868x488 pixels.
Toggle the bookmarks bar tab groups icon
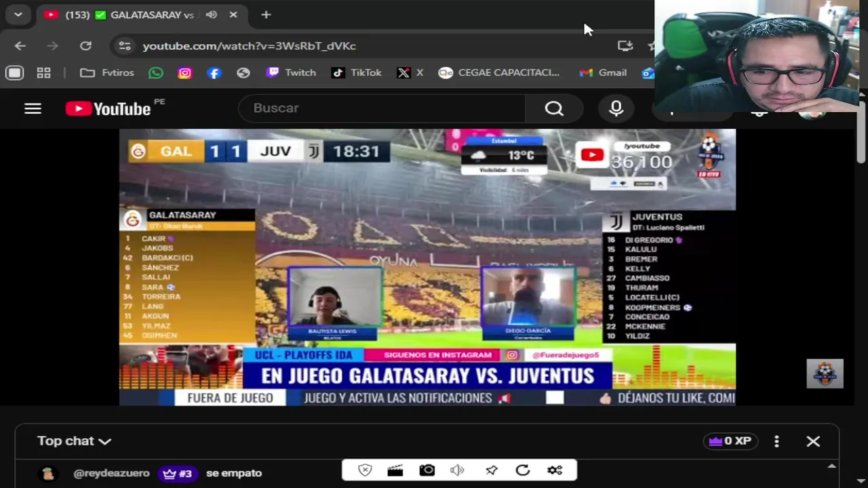click(x=14, y=73)
